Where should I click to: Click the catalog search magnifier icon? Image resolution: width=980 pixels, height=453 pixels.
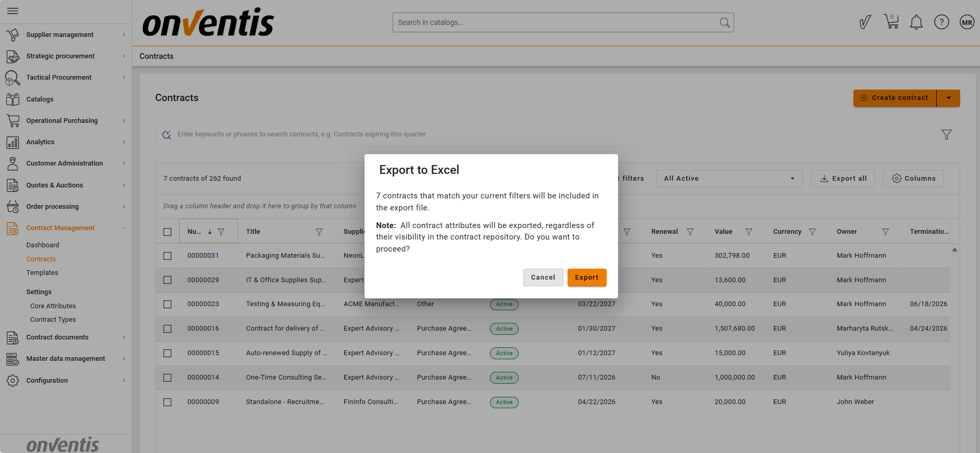point(724,22)
